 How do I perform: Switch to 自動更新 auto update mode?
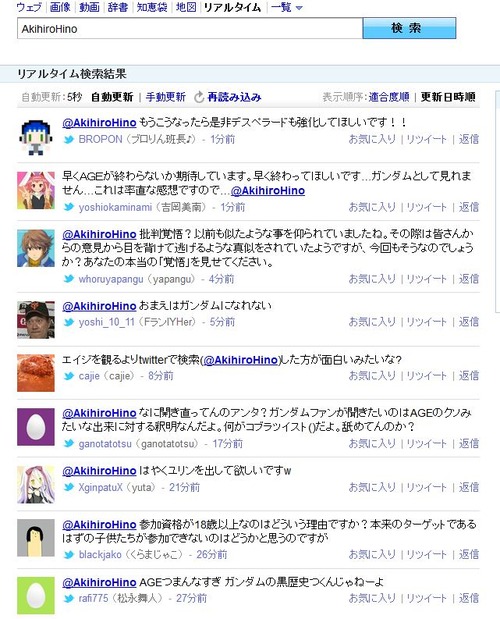[x=112, y=97]
